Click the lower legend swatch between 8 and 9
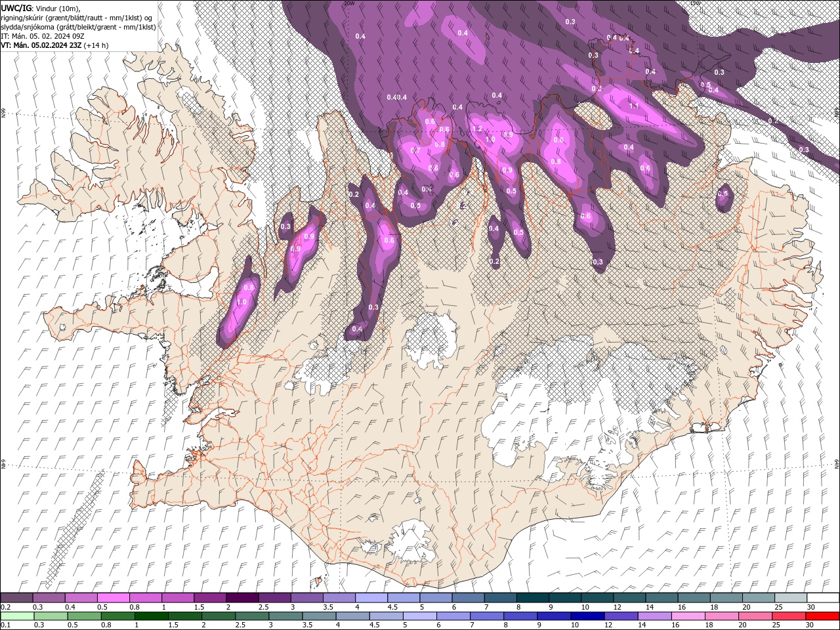The height and width of the screenshot is (630, 840). click(520, 616)
